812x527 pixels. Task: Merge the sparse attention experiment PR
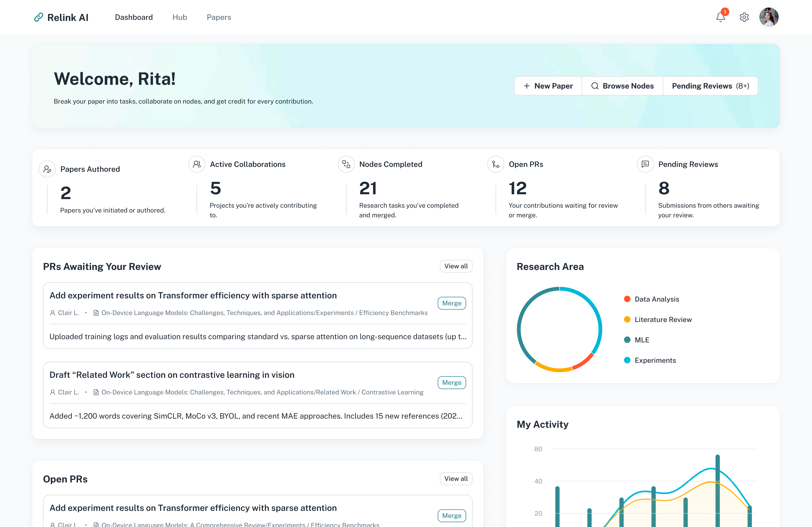pos(451,303)
